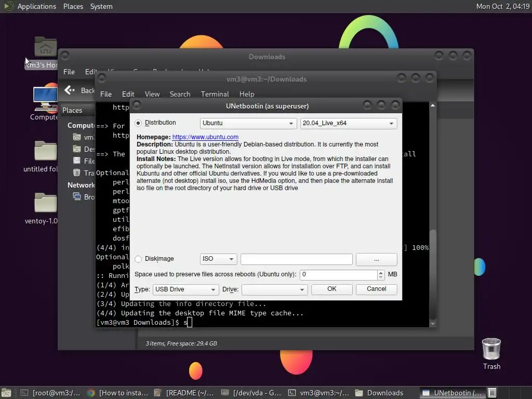
Task: Open the terminal Help menu
Action: (x=247, y=95)
